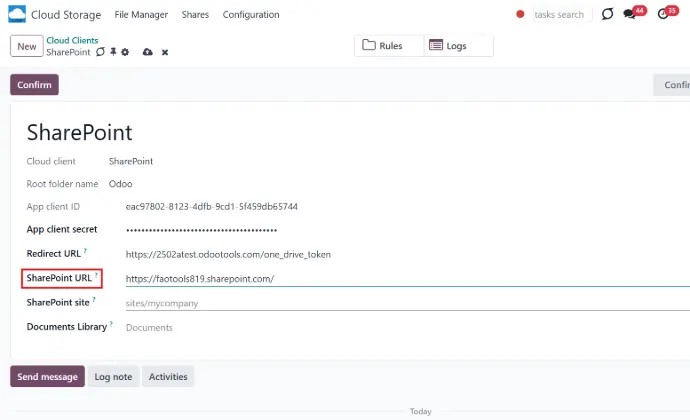Click the Cloud Storage app title

[66, 15]
